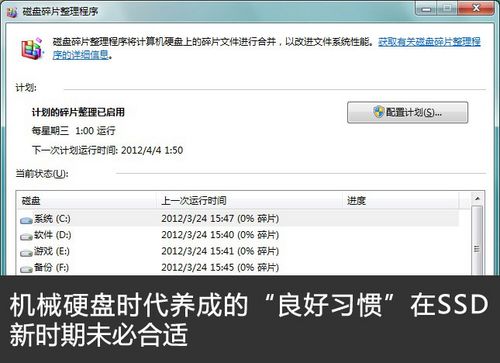Screen dimensions: 500x363
Task: Click the 计划的碎片整理已启用 status text
Action: pos(78,112)
